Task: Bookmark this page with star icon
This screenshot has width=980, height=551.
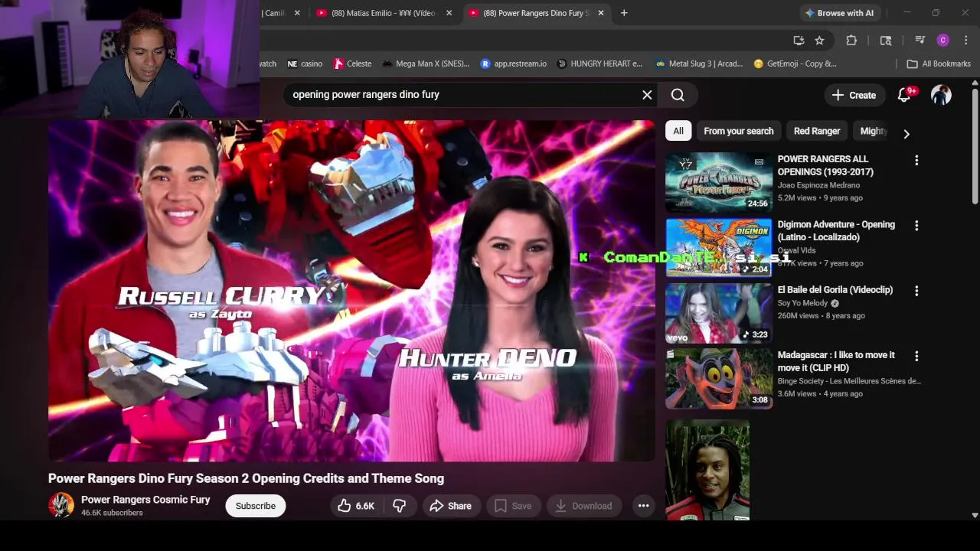Action: [x=819, y=41]
